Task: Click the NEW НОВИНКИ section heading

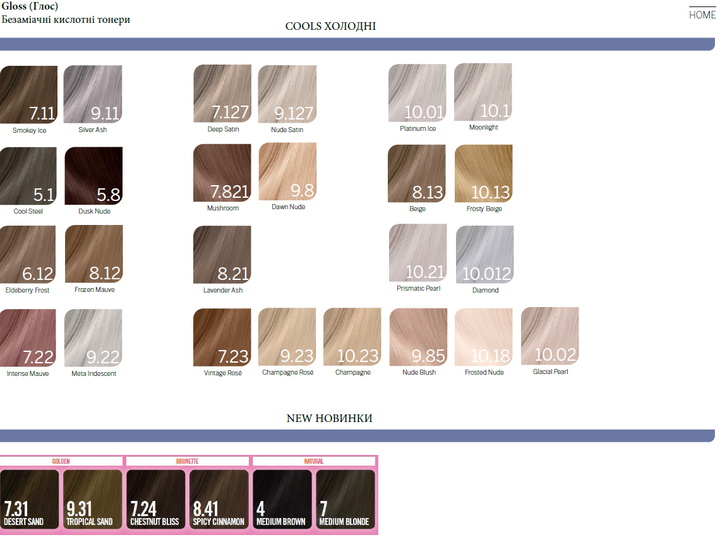Action: coord(329,418)
